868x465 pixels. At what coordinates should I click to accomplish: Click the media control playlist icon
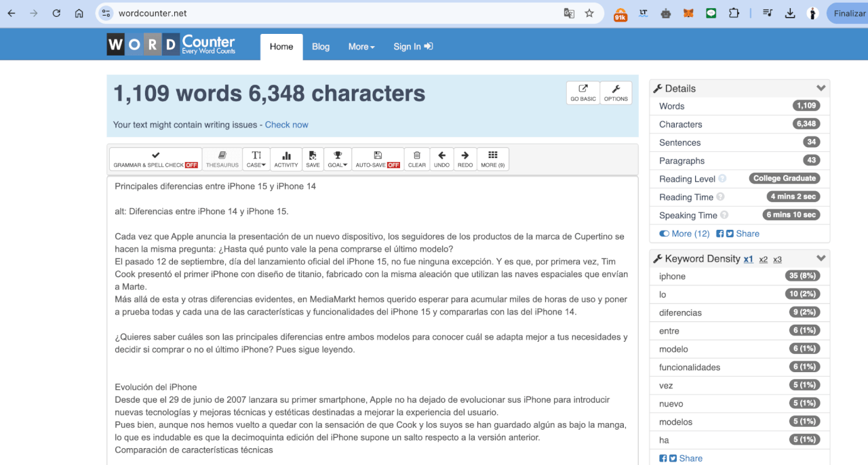tap(768, 13)
